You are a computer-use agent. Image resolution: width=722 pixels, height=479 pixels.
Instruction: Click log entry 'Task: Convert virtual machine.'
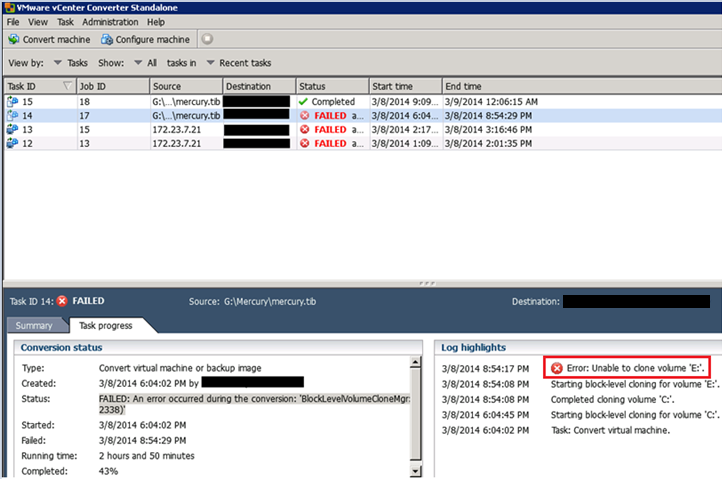(x=611, y=430)
